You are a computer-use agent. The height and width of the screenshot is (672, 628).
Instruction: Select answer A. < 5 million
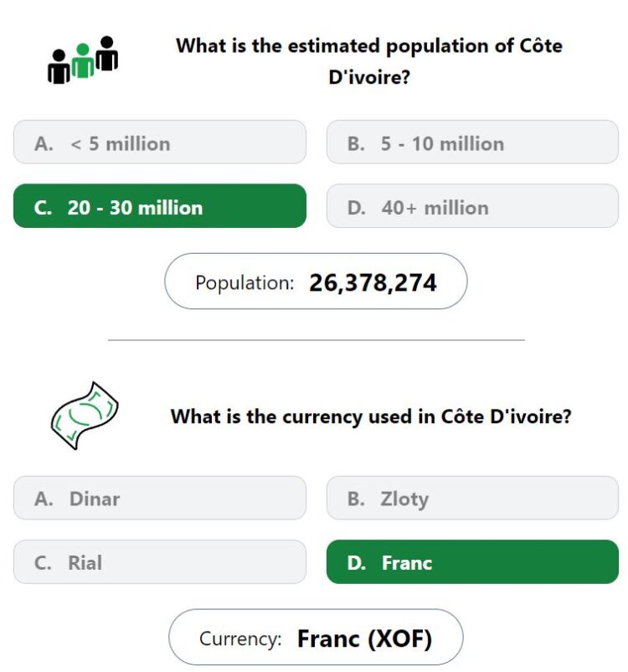coord(160,142)
